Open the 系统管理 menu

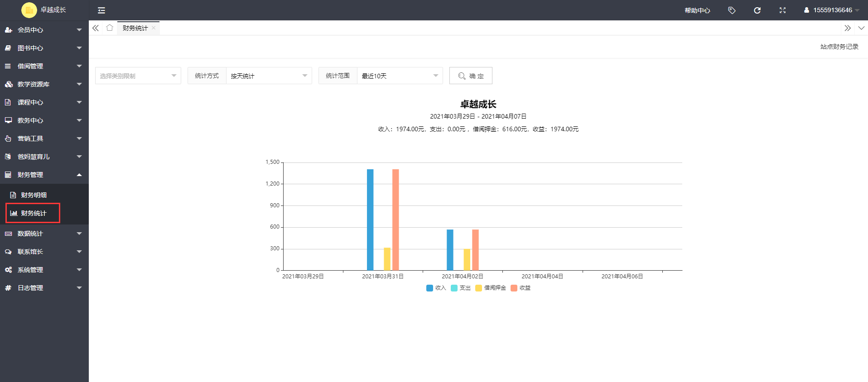44,270
